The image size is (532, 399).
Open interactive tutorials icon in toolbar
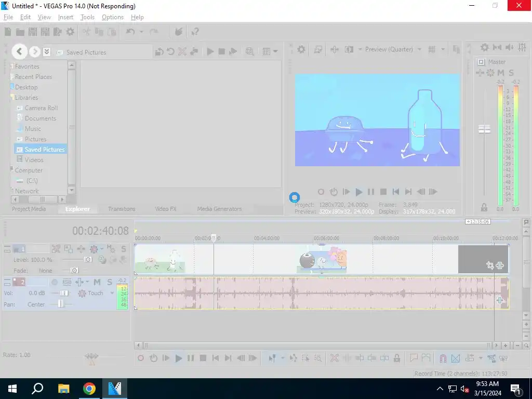click(179, 32)
